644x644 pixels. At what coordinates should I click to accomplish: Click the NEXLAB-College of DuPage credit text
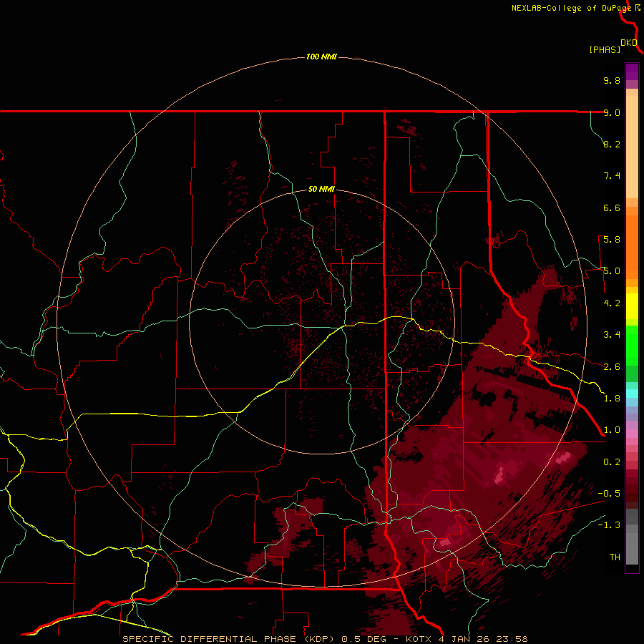point(571,8)
